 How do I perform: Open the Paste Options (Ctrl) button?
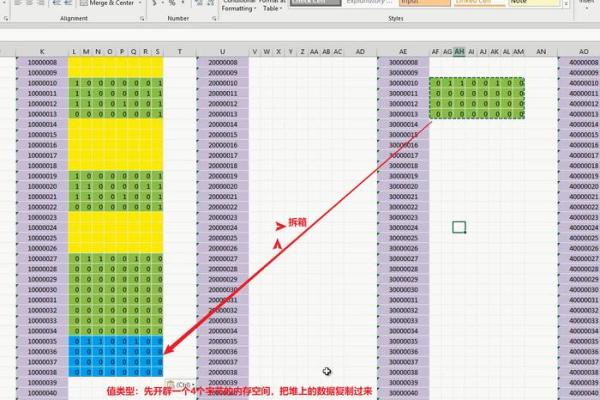point(179,384)
